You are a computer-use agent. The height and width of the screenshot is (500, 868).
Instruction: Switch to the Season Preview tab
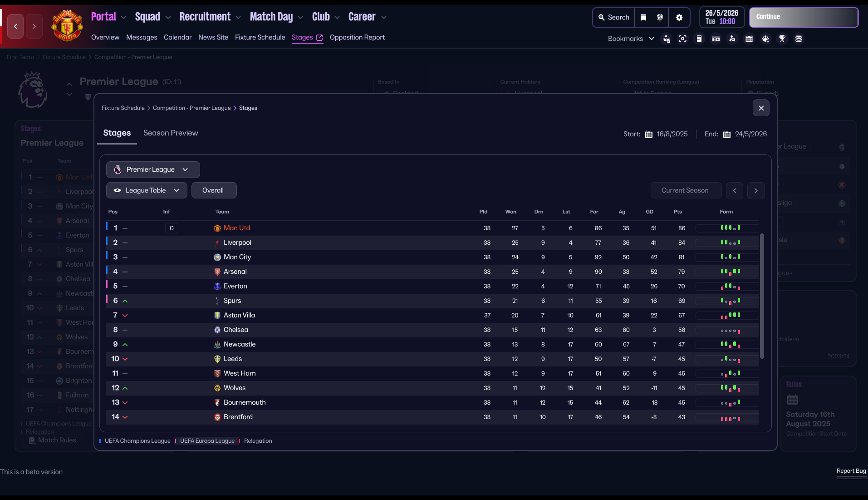click(x=171, y=133)
